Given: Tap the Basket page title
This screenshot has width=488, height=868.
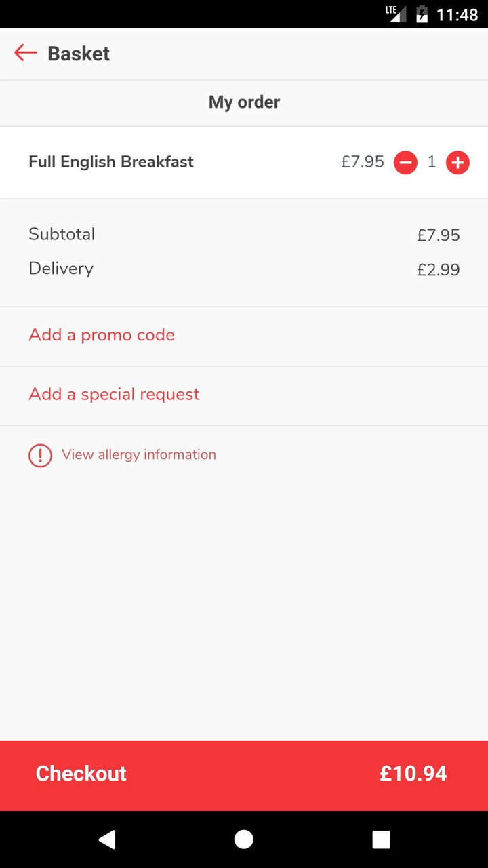Looking at the screenshot, I should click(79, 54).
